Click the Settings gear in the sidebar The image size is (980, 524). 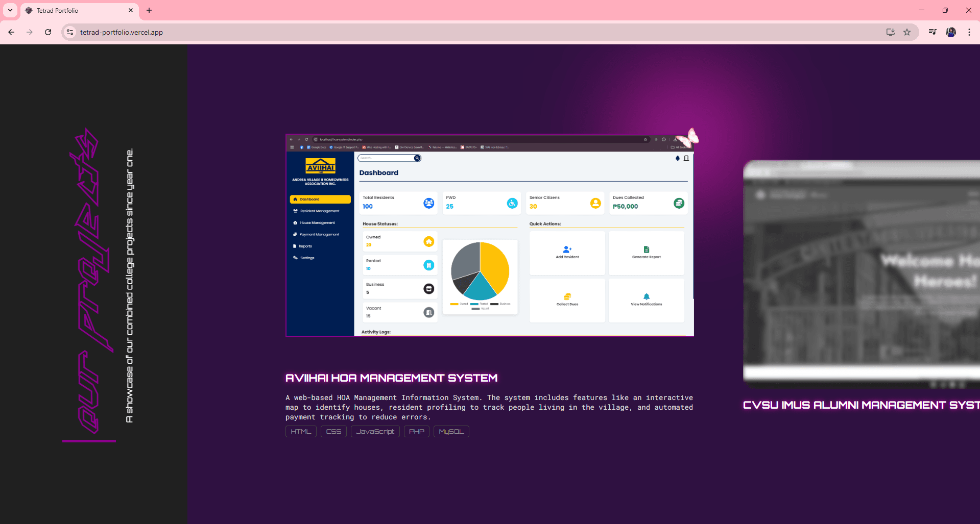295,258
